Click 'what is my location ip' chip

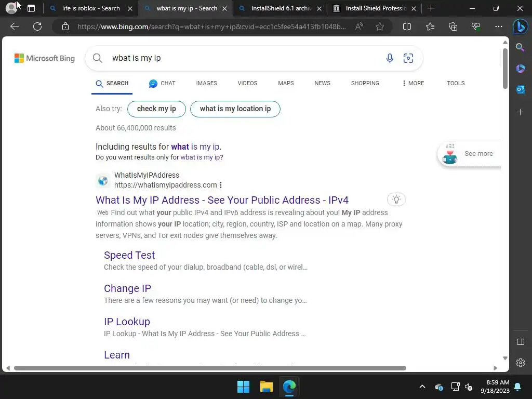click(x=235, y=109)
